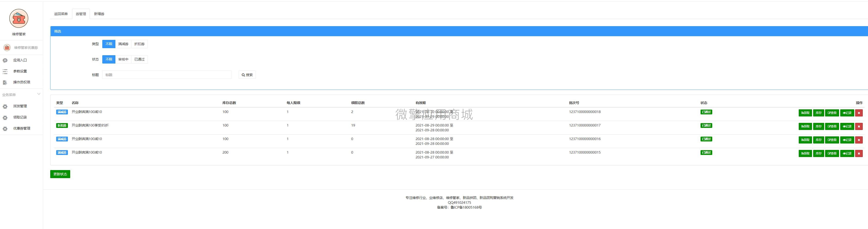The width and height of the screenshot is (868, 229).
Task: Delete coupon batch 1237100000000017 with red X
Action: [x=859, y=126]
